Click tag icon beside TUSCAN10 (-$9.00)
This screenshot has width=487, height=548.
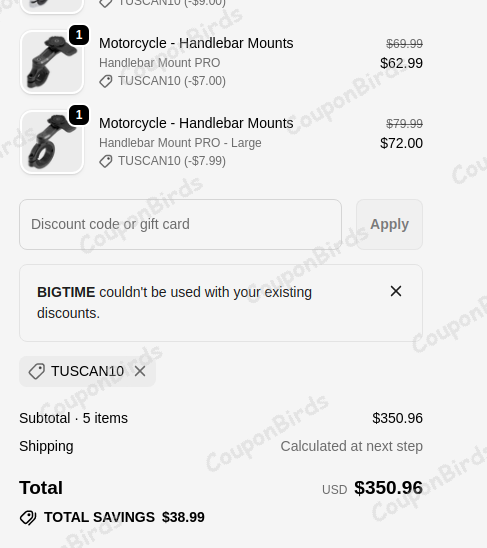click(106, 3)
